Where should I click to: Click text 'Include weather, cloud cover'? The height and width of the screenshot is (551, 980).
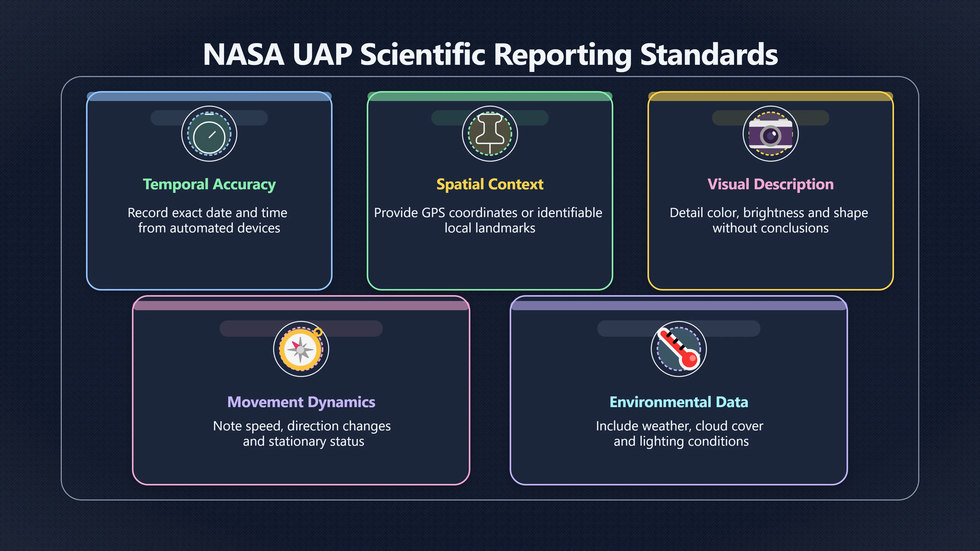(679, 426)
